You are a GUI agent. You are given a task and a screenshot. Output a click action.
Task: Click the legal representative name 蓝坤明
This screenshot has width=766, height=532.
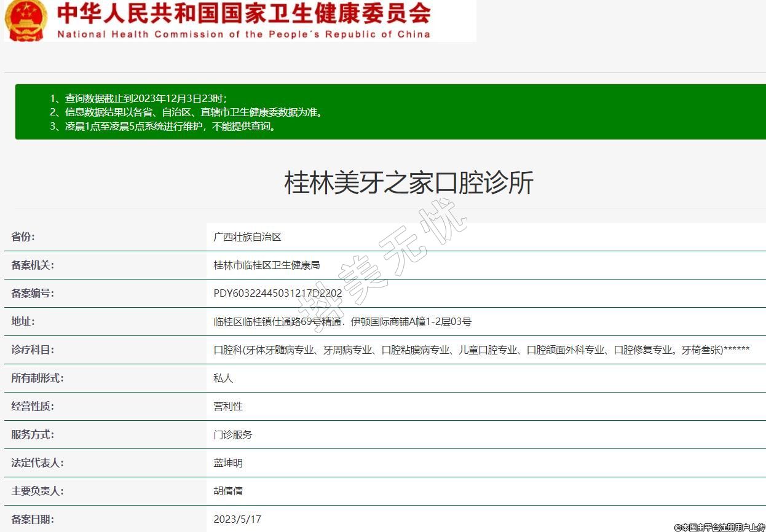[x=228, y=463]
